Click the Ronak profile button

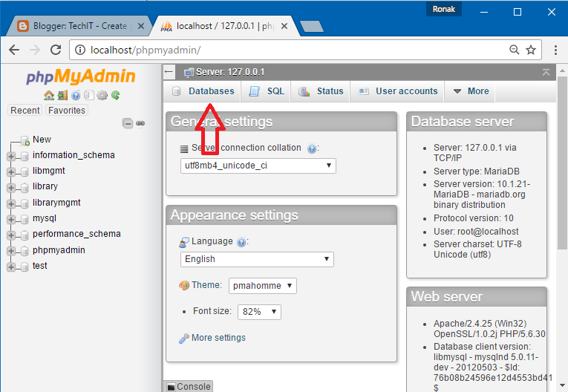point(444,9)
